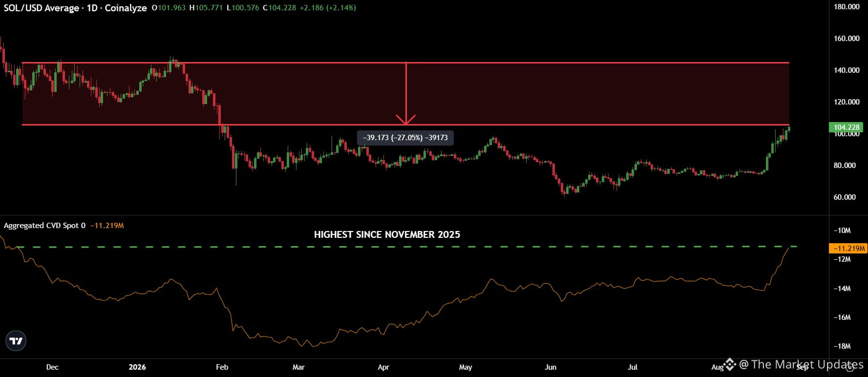
Task: Click the -39.173 (-27.05%) measurement label
Action: pos(405,138)
